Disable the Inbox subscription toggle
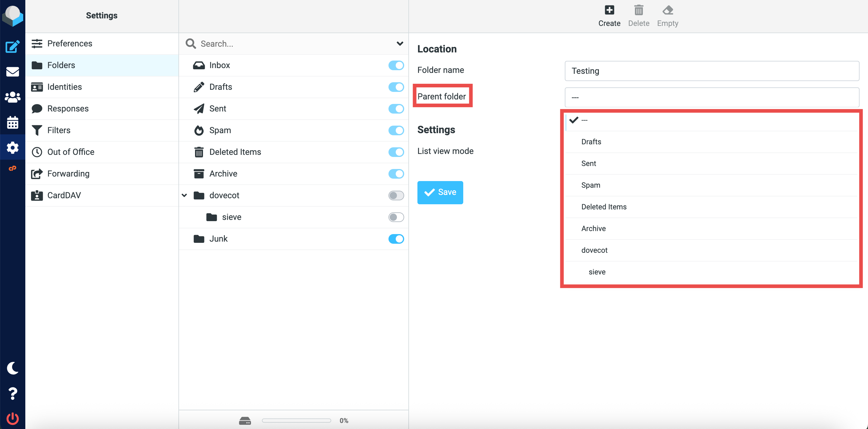Image resolution: width=868 pixels, height=429 pixels. tap(396, 65)
